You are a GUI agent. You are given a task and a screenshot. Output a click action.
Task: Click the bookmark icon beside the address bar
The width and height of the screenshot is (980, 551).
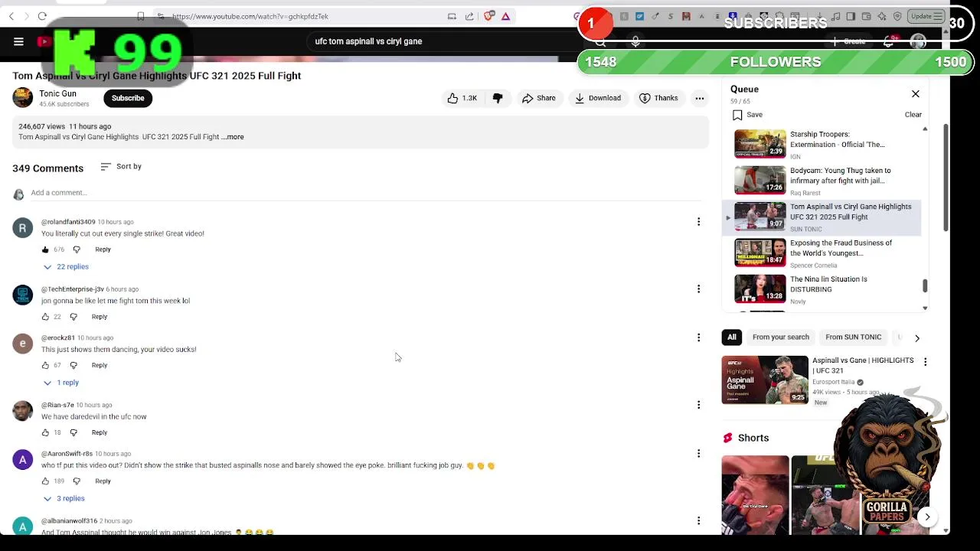[x=141, y=16]
